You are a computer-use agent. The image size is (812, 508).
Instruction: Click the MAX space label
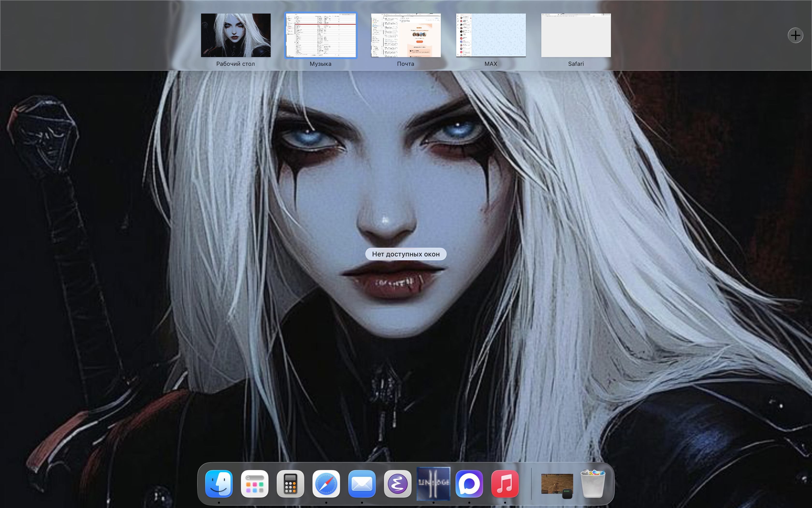[x=491, y=64]
